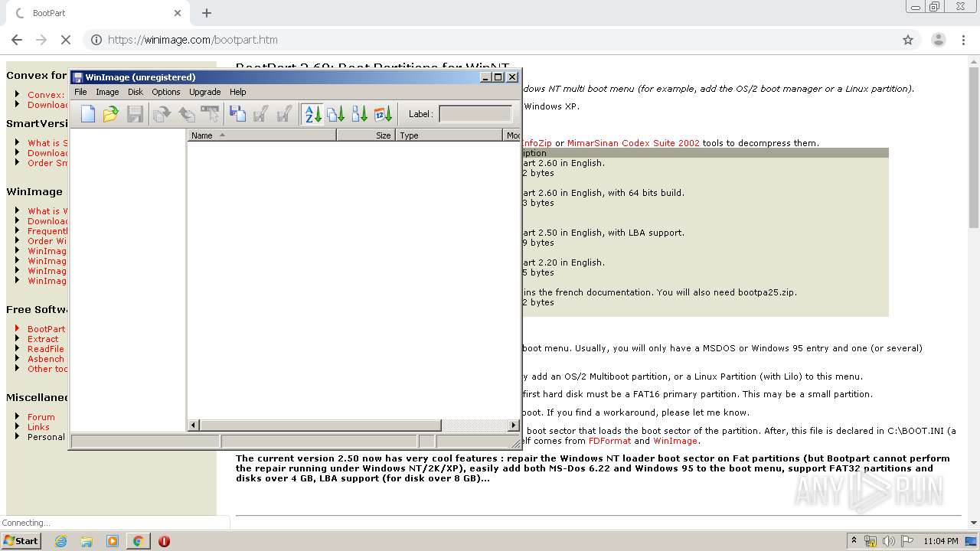This screenshot has height=551, width=980.
Task: Open the ReadFile sidebar link
Action: (46, 349)
